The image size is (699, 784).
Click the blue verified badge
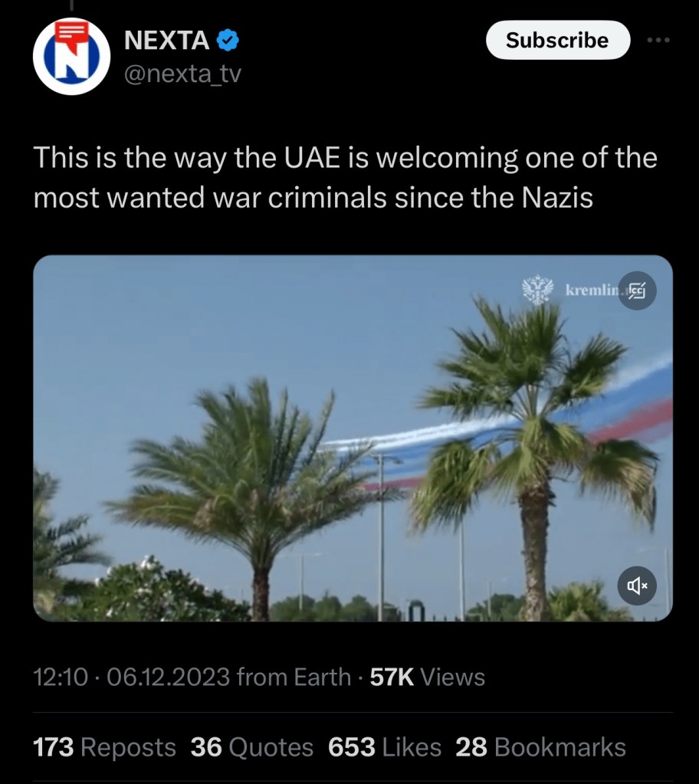(228, 41)
